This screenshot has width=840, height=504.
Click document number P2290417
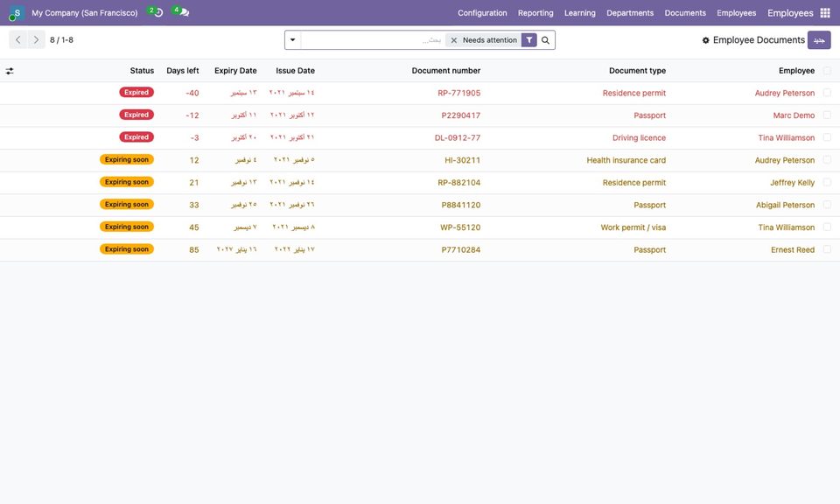click(x=461, y=115)
